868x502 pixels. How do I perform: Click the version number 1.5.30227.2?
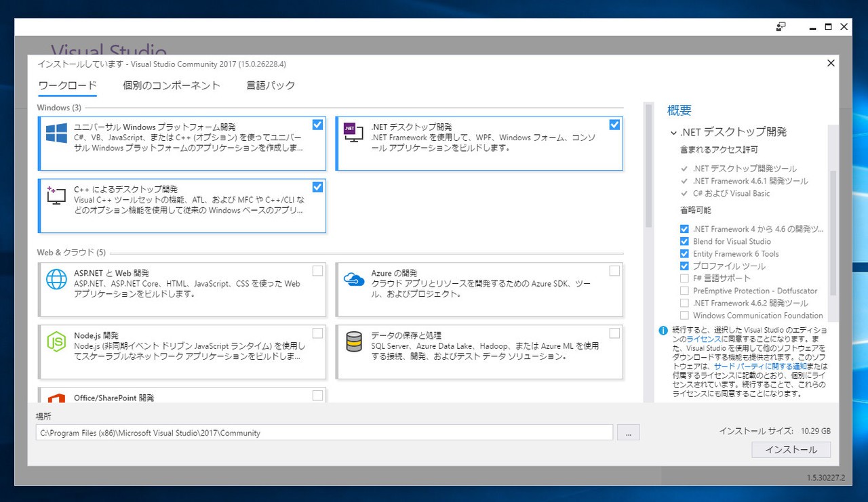826,478
